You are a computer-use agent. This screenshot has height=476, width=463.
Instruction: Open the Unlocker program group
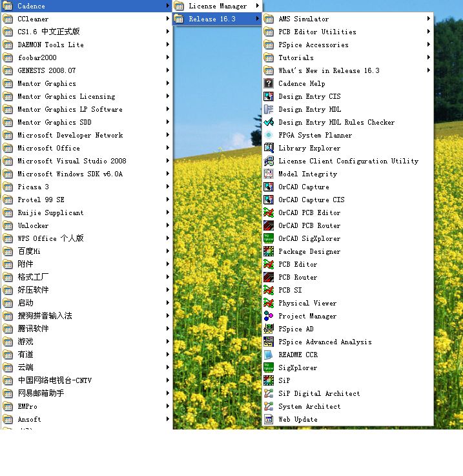tap(87, 225)
